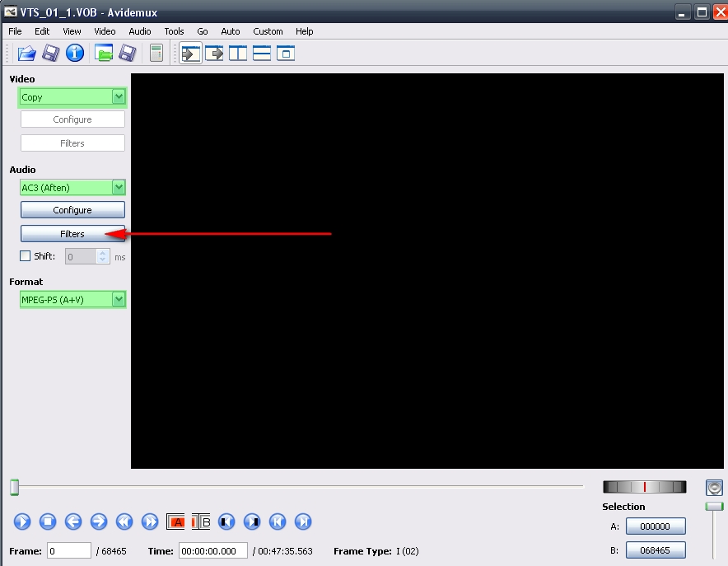The height and width of the screenshot is (566, 728).
Task: Jump to next keyframe
Action: click(x=150, y=522)
